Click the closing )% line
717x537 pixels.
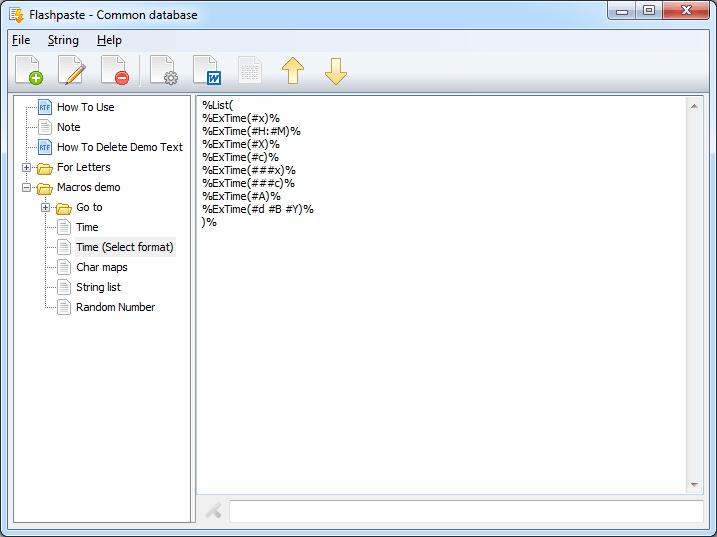click(x=209, y=222)
